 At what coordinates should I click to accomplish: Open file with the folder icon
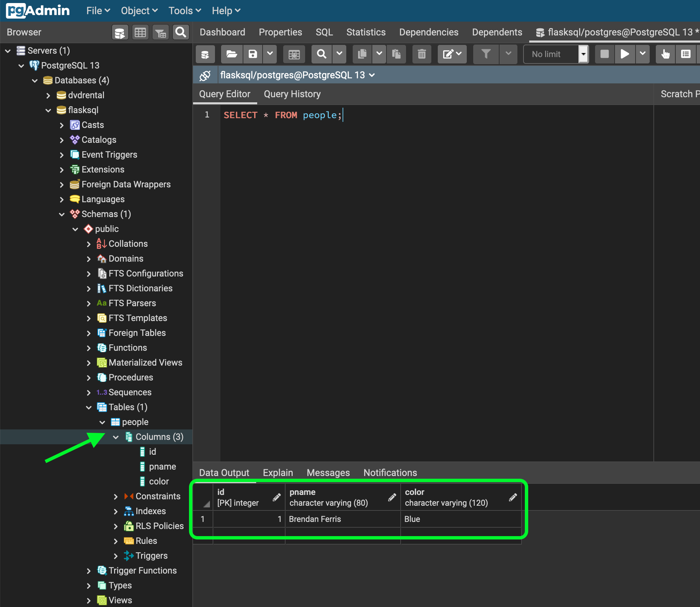[x=232, y=54]
